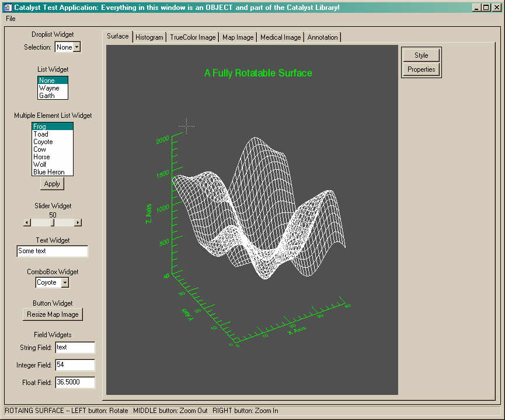Image resolution: width=505 pixels, height=420 pixels.
Task: Click the Resize Map Image button
Action: click(x=52, y=314)
